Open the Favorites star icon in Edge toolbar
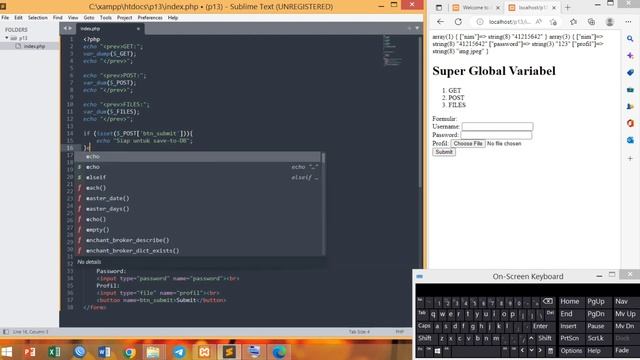 (x=573, y=22)
